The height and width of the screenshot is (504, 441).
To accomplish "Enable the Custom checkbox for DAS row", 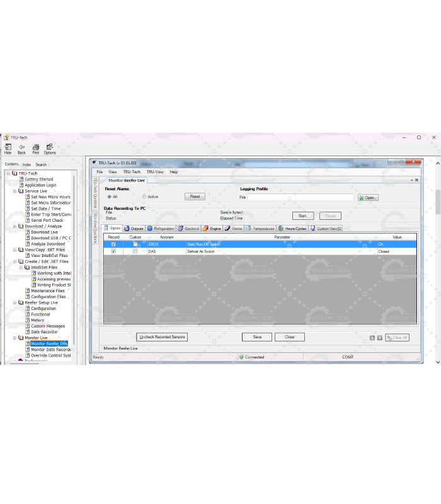I will 135,251.
